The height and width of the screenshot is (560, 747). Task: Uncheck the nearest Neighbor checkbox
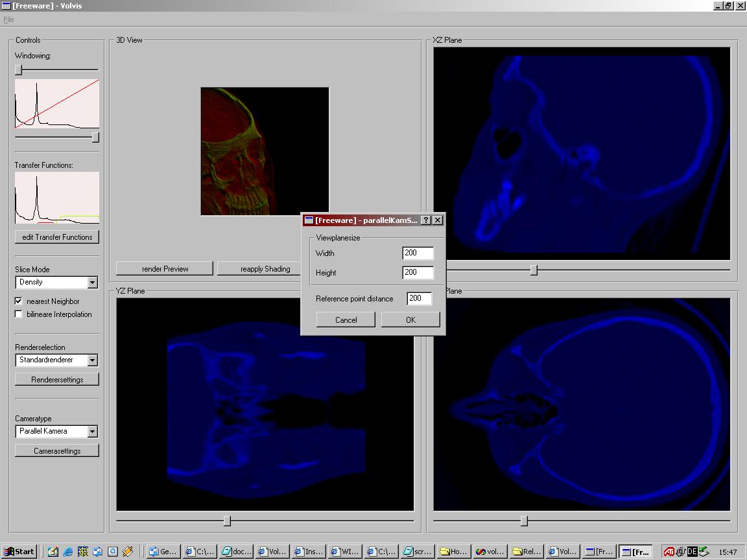[x=19, y=301]
